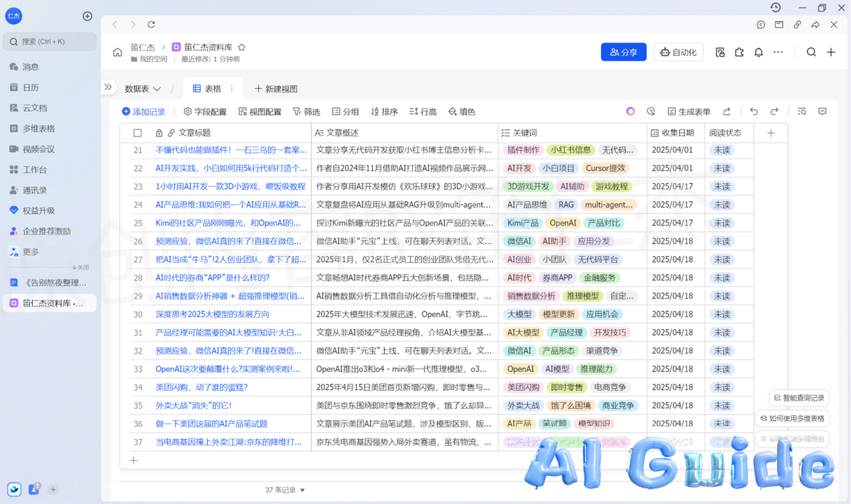Click the colorful AI circle icon

point(631,111)
